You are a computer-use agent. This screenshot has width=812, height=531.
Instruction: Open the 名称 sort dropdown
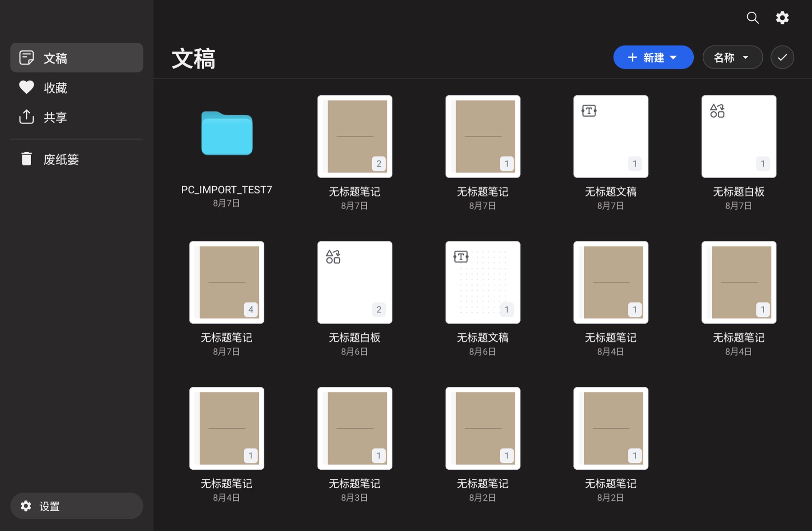click(733, 57)
